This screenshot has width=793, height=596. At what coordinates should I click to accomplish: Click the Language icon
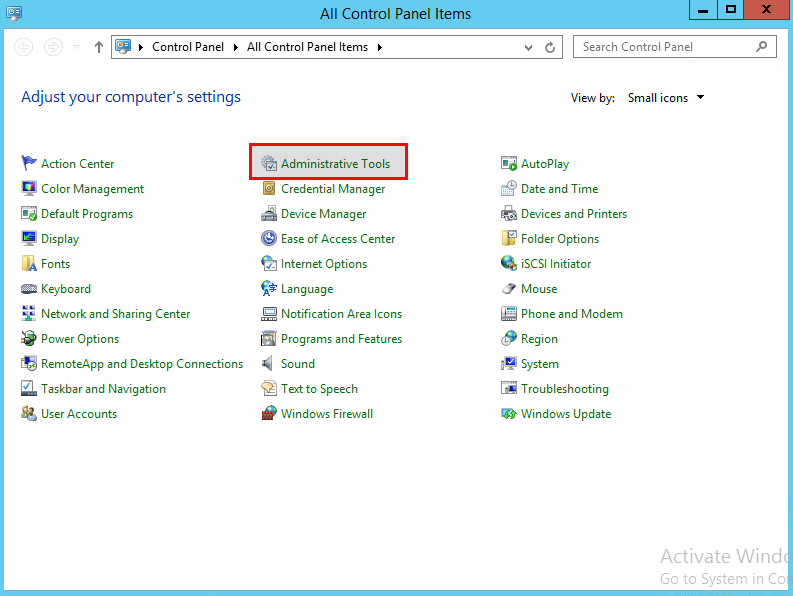click(269, 288)
